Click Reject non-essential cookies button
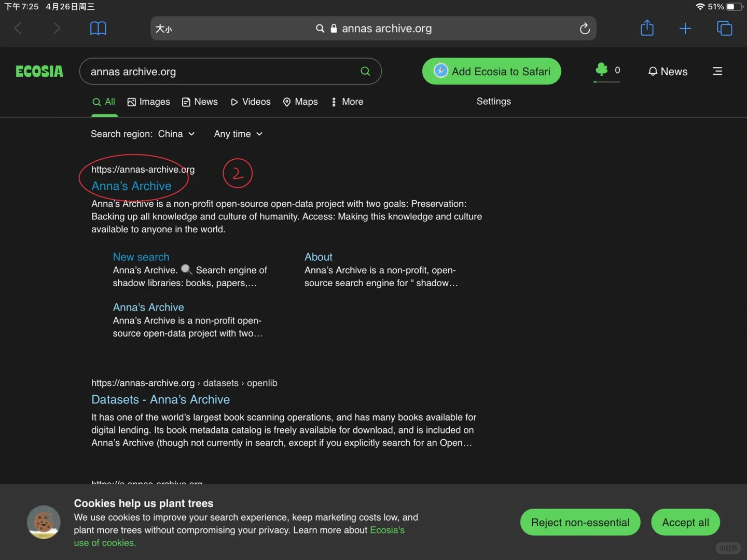Screen dimensions: 747x560 [580, 522]
